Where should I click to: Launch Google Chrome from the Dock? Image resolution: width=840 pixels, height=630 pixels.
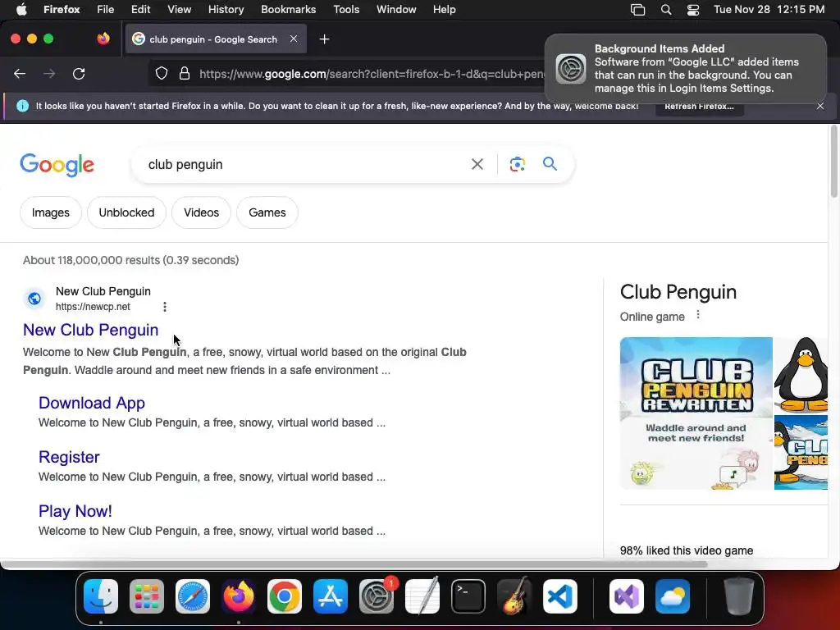point(285,596)
